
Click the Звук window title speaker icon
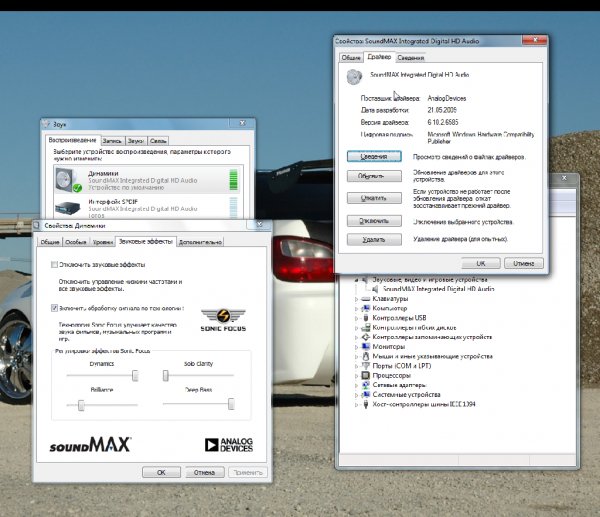coord(46,124)
